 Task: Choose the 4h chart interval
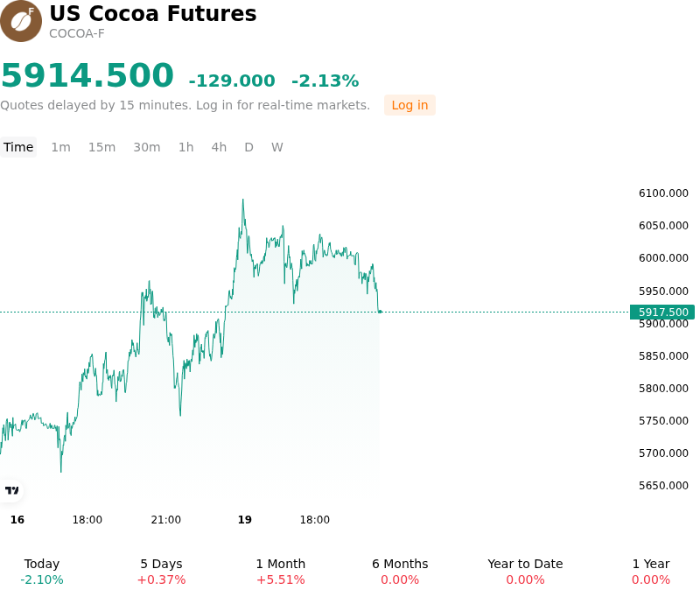point(219,147)
